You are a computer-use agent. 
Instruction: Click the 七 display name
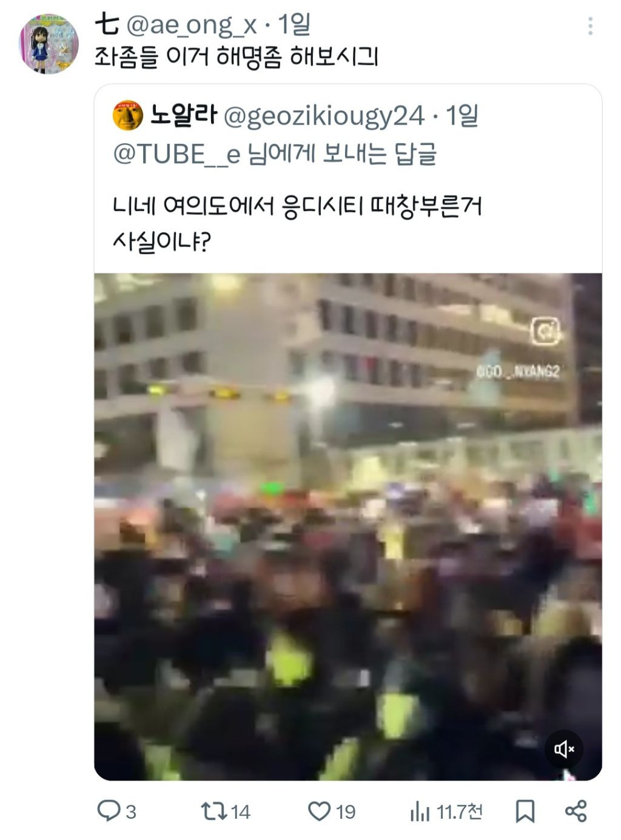coord(106,25)
